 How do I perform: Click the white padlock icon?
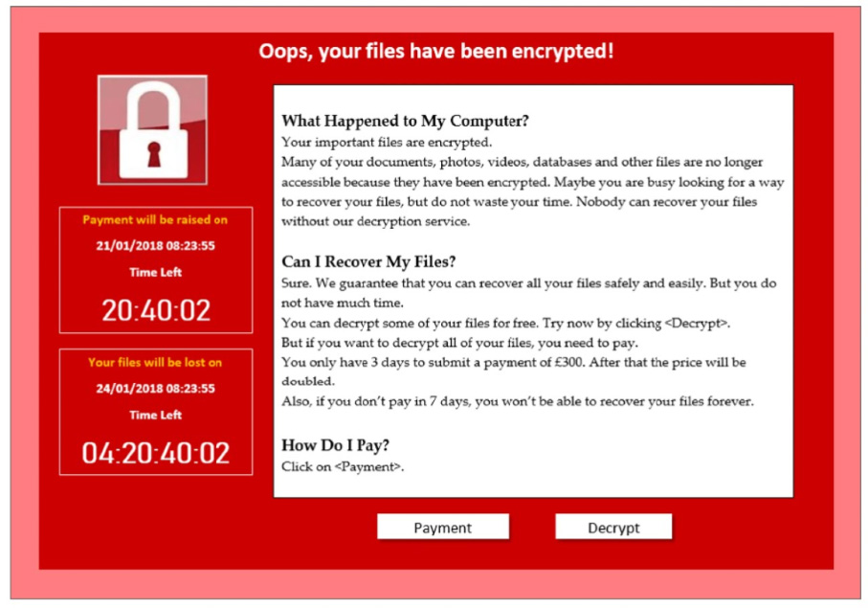click(153, 130)
